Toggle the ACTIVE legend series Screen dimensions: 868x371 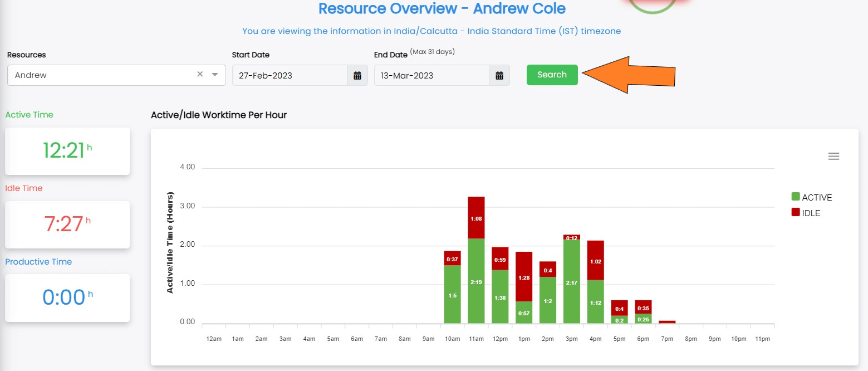(816, 197)
